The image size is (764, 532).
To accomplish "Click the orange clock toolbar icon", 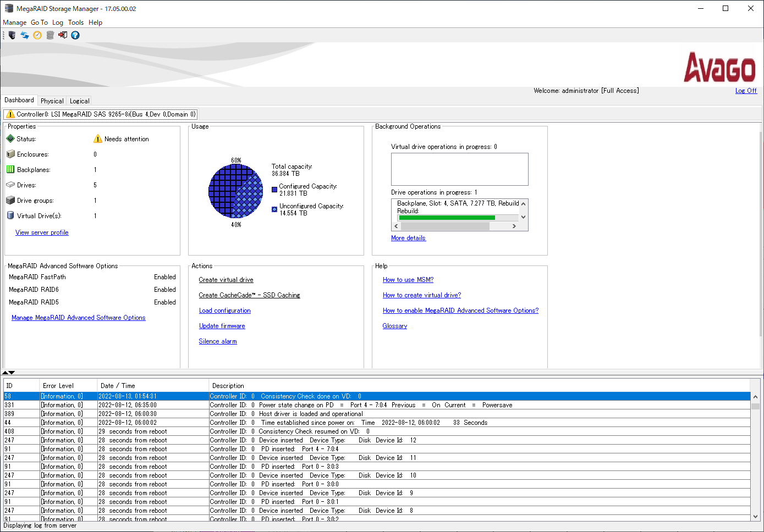I will [37, 35].
